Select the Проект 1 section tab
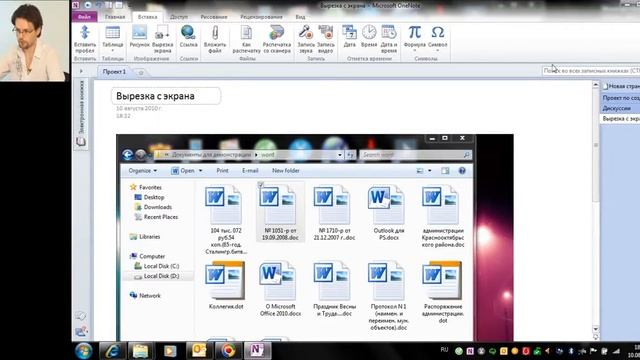The height and width of the screenshot is (360, 640). coord(114,71)
